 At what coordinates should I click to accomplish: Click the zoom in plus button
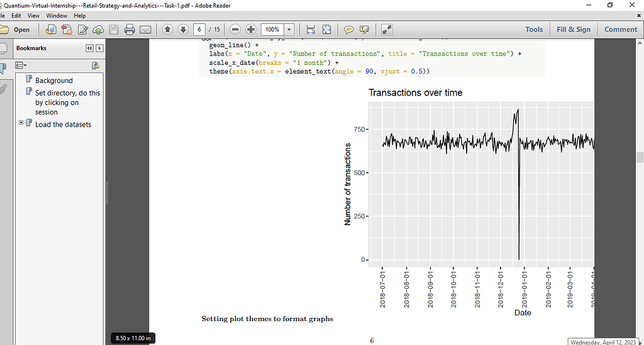pos(250,30)
